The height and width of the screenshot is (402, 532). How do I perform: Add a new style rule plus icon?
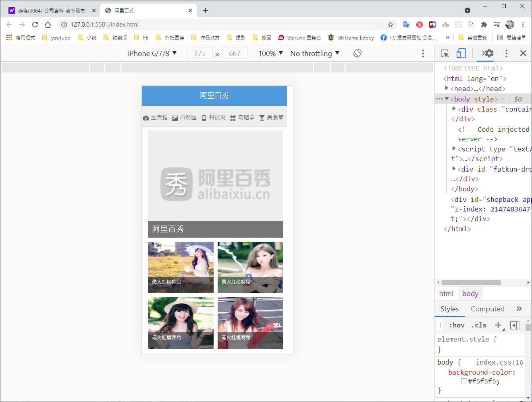(x=499, y=325)
